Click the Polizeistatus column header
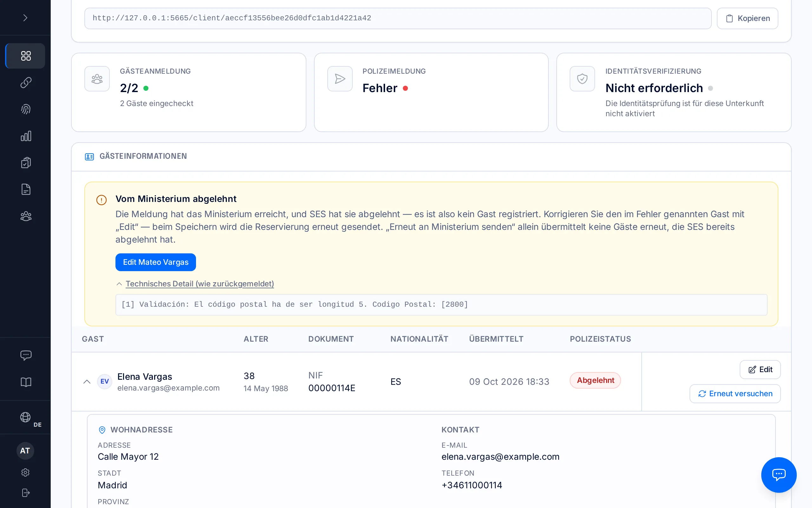The height and width of the screenshot is (508, 812). 600,339
